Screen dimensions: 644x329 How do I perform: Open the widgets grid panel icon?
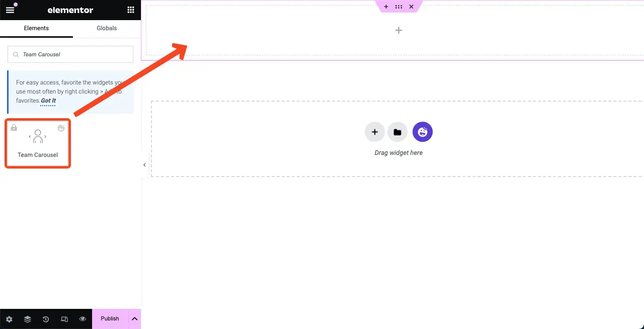tap(131, 10)
